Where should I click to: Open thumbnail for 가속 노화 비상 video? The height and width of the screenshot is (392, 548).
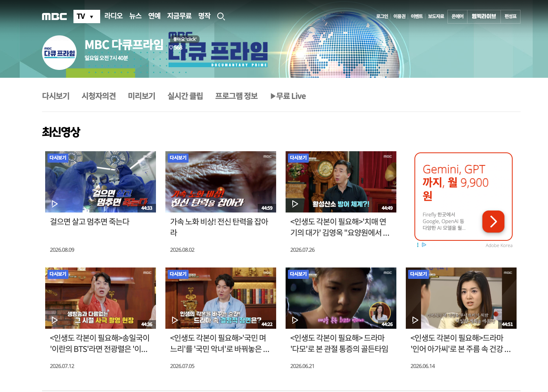[221, 182]
